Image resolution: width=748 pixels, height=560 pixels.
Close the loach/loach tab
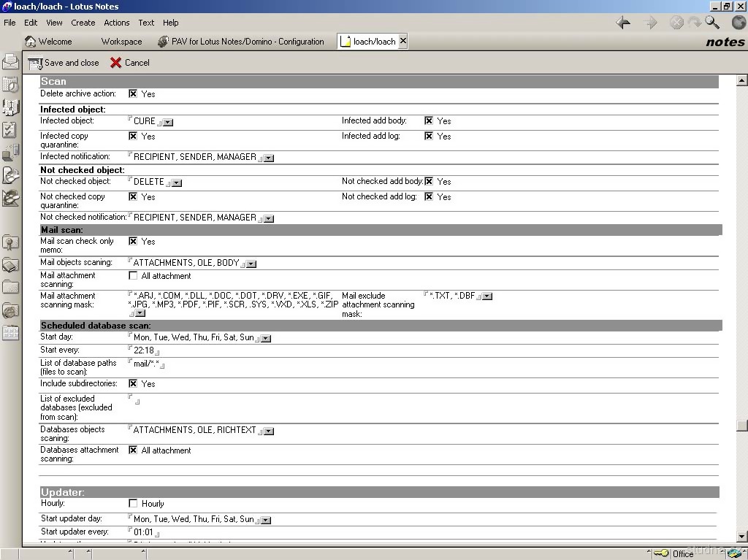point(403,42)
